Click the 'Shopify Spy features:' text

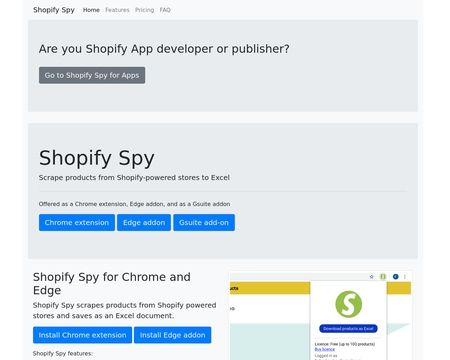[63, 353]
